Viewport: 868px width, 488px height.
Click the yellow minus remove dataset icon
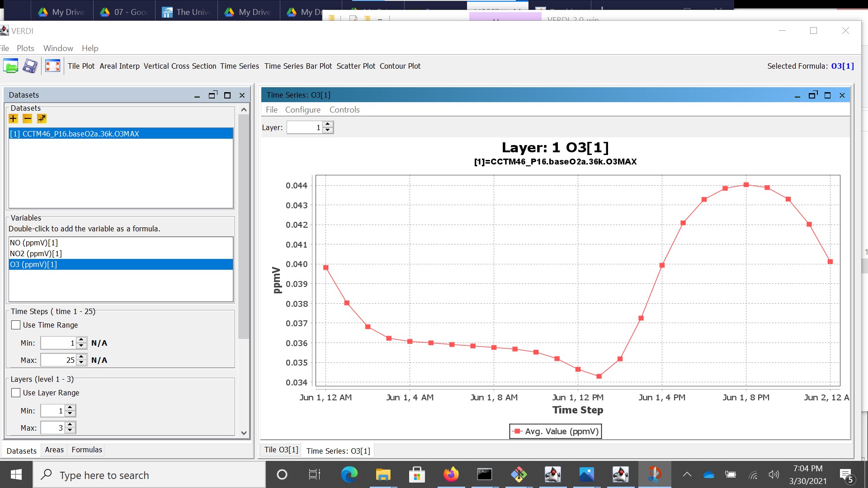[x=28, y=119]
